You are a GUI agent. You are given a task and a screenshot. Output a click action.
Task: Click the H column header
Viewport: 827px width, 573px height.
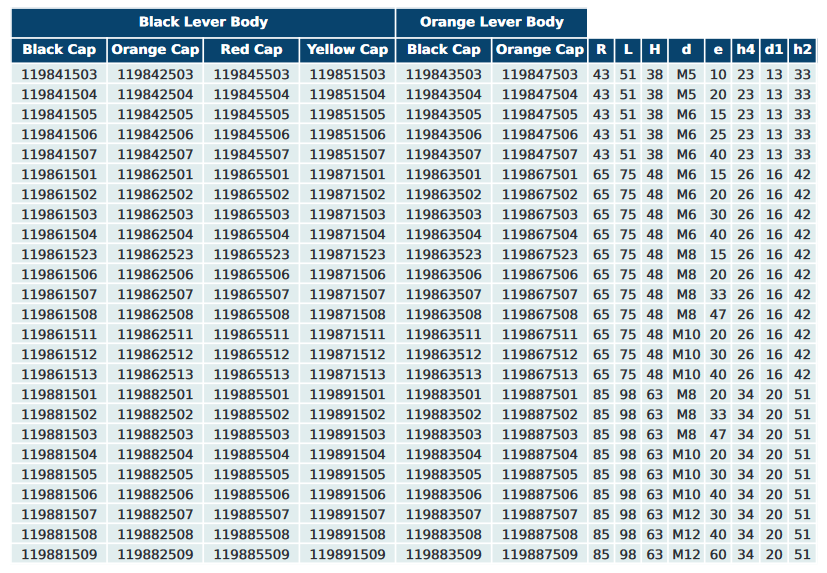(x=655, y=50)
